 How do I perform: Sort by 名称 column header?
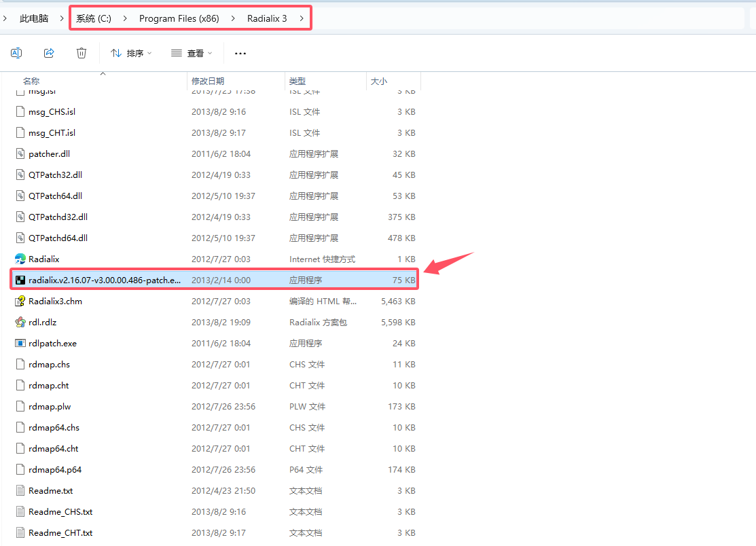coord(31,81)
